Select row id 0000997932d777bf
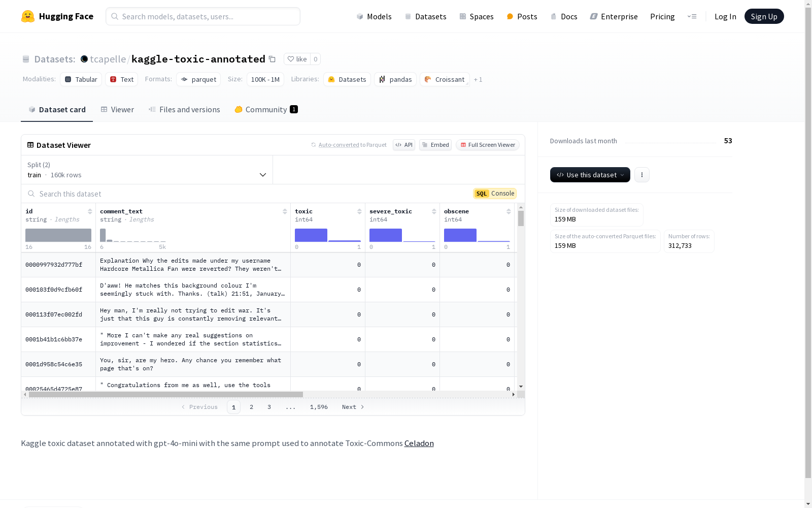This screenshot has height=508, width=812. 54,265
